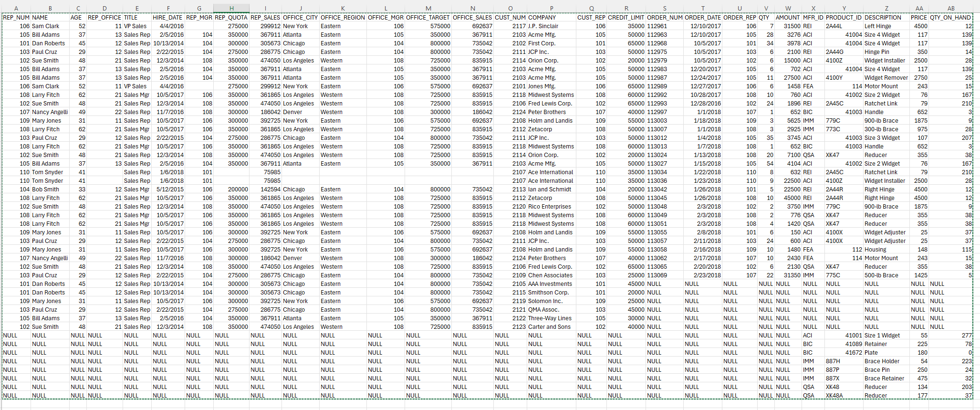Select the 12/27/2017 order date cell

(x=703, y=86)
